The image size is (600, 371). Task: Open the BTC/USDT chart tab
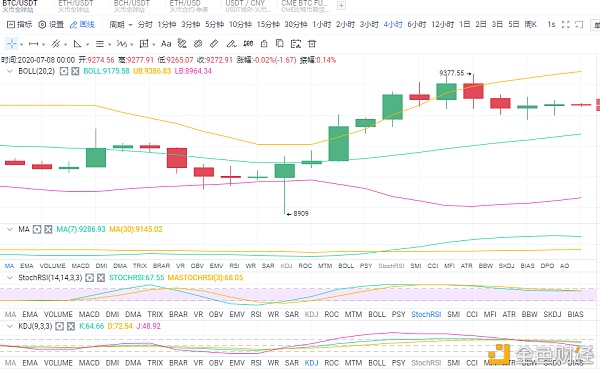point(20,6)
